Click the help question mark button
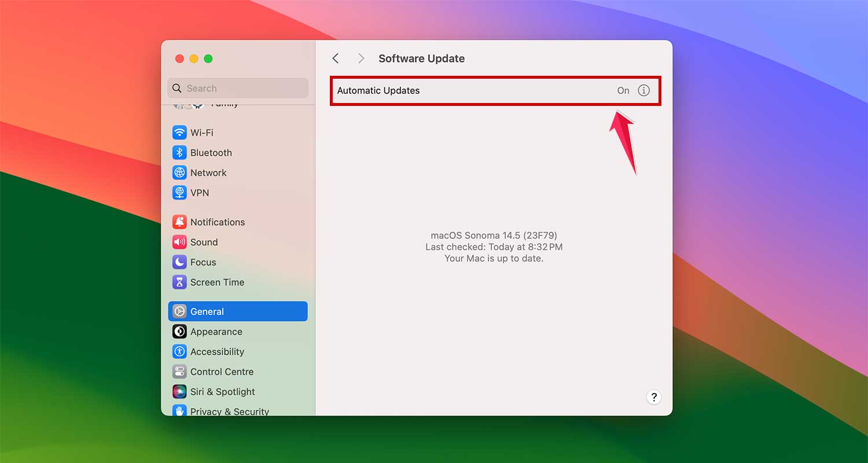Viewport: 868px width, 463px height. (654, 398)
